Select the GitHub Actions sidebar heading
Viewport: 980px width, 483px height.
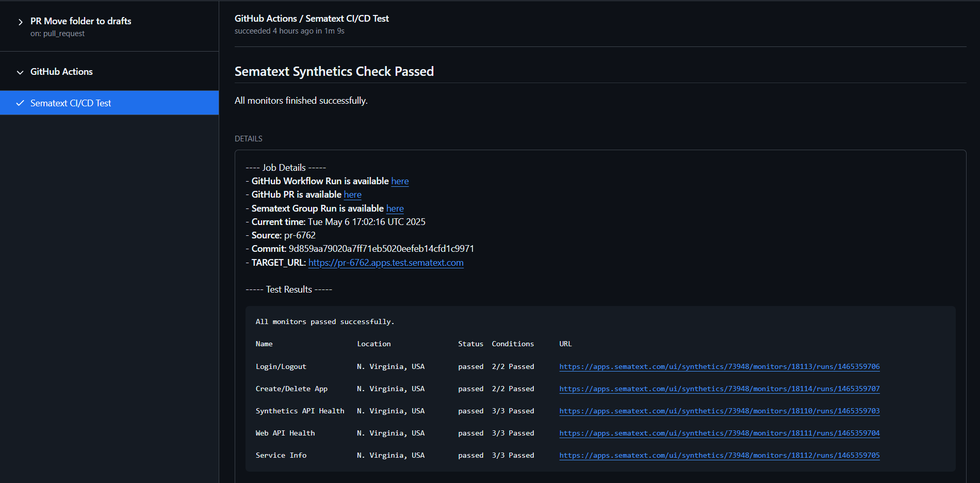[61, 72]
